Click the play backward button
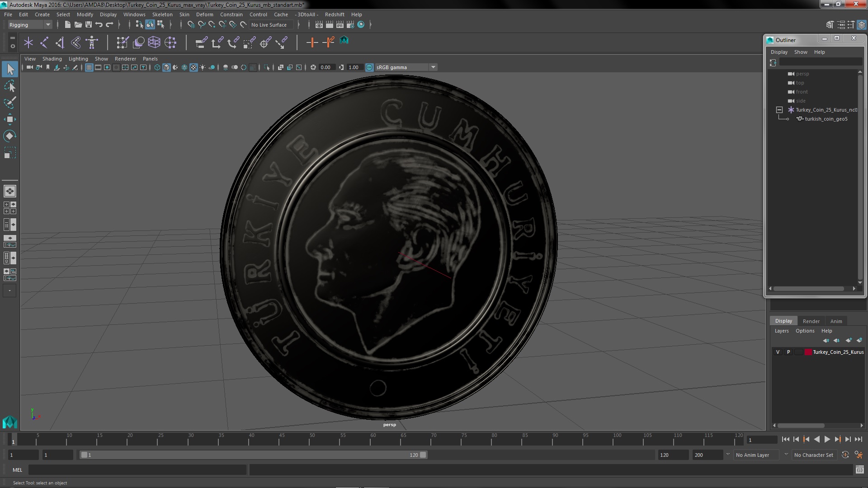The image size is (868, 488). click(x=816, y=439)
